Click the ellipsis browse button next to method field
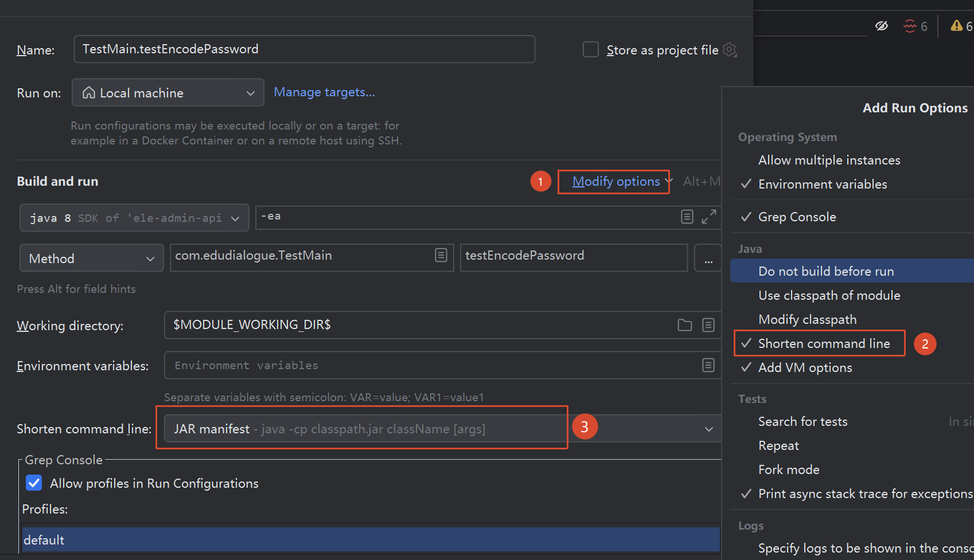Viewport: 974px width, 560px height. click(x=708, y=258)
